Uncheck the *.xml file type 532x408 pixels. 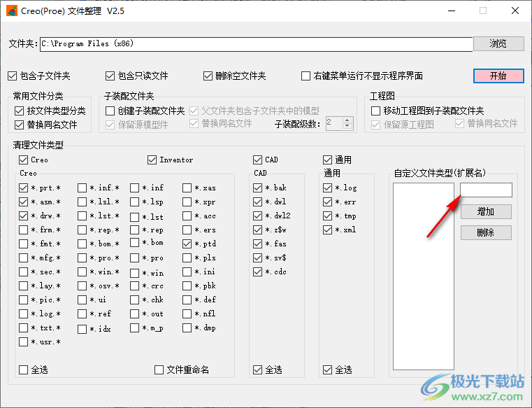(327, 230)
